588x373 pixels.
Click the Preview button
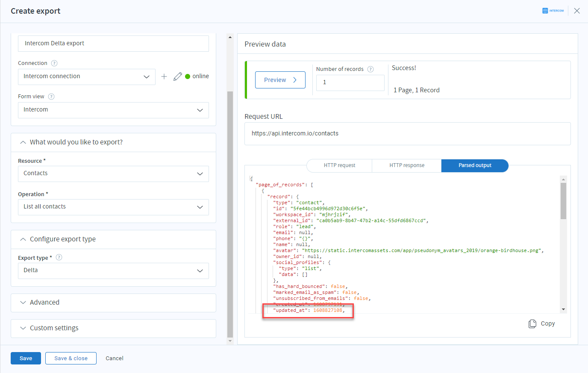[x=280, y=80]
